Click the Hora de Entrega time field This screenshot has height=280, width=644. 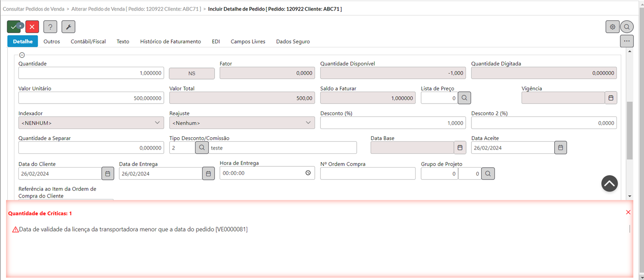267,173
